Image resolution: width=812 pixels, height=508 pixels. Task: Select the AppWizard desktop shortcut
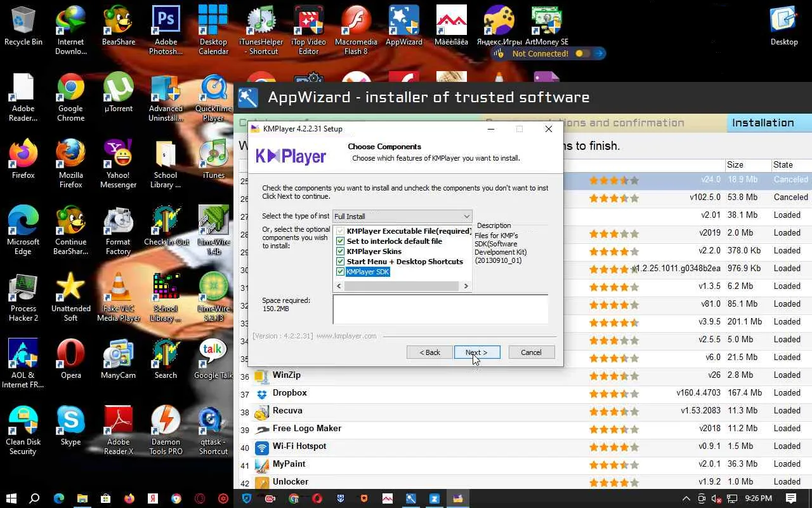(x=404, y=25)
